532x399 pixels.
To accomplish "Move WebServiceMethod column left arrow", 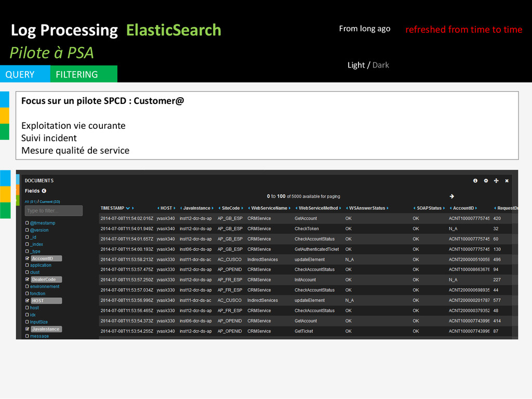I will coord(296,208).
